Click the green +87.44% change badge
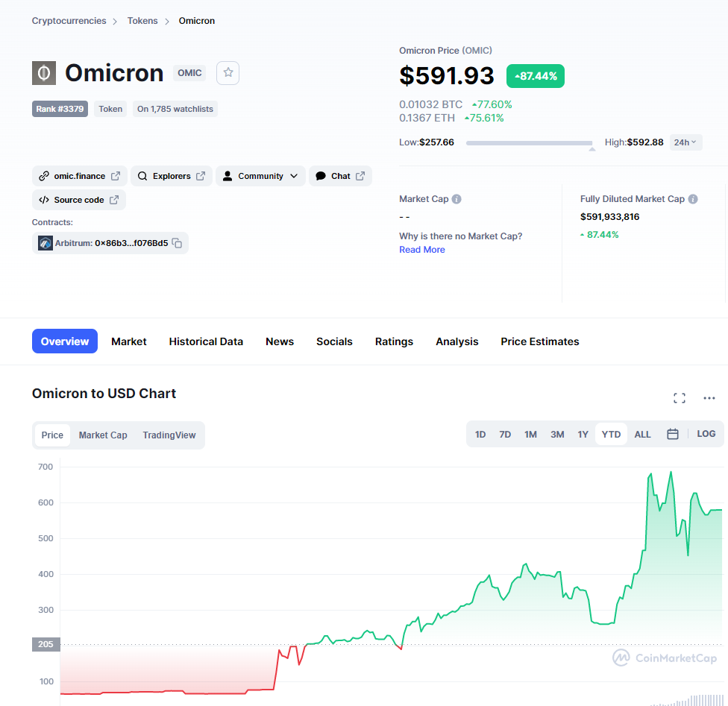Image resolution: width=728 pixels, height=706 pixels. coord(535,75)
